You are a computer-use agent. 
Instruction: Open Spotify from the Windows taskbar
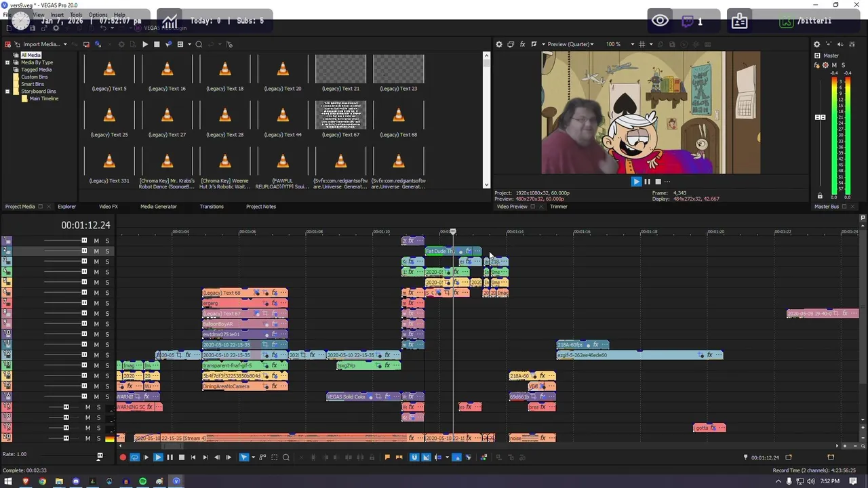pos(142,481)
